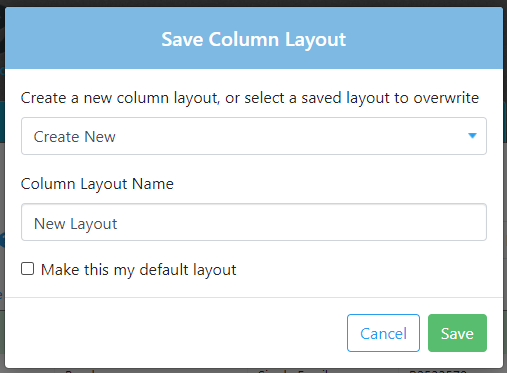Enable the default layout checkbox
The image size is (507, 373).
27,269
